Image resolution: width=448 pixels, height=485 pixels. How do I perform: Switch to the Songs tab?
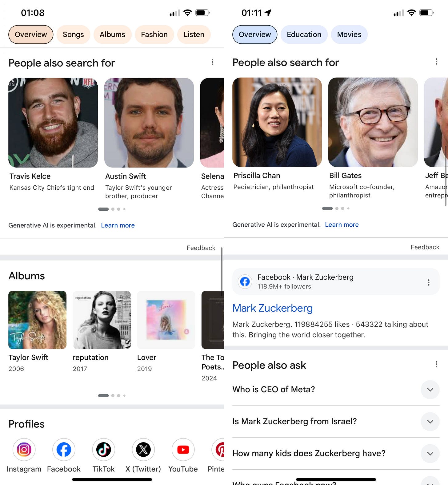click(x=73, y=34)
